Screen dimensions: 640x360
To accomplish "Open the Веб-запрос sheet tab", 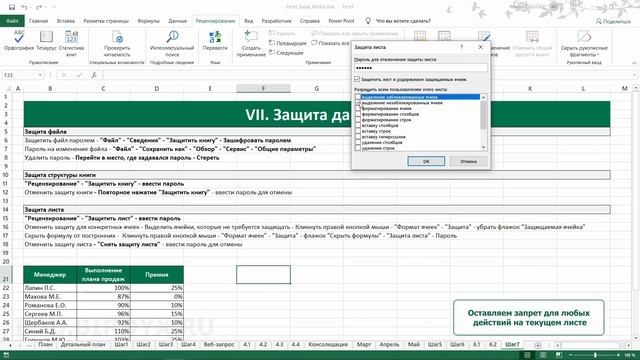I will (219, 344).
